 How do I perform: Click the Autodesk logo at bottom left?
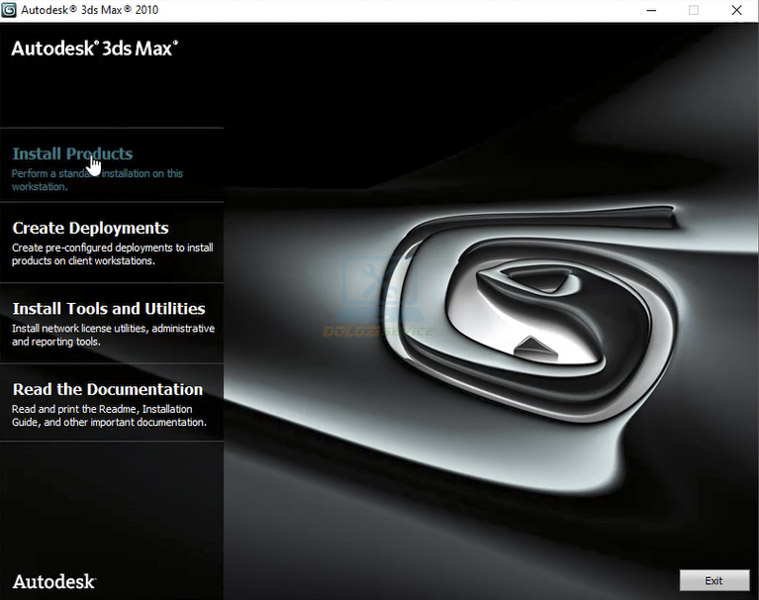(x=54, y=581)
